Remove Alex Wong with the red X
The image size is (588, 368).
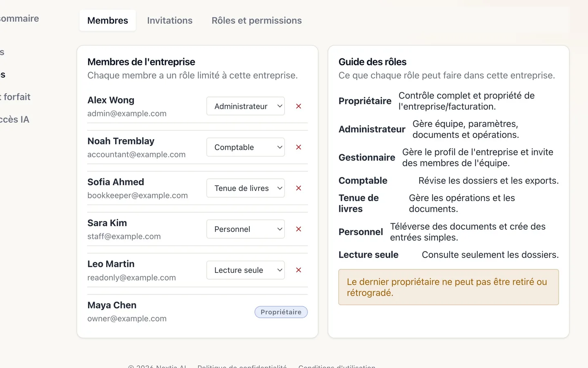click(x=298, y=106)
